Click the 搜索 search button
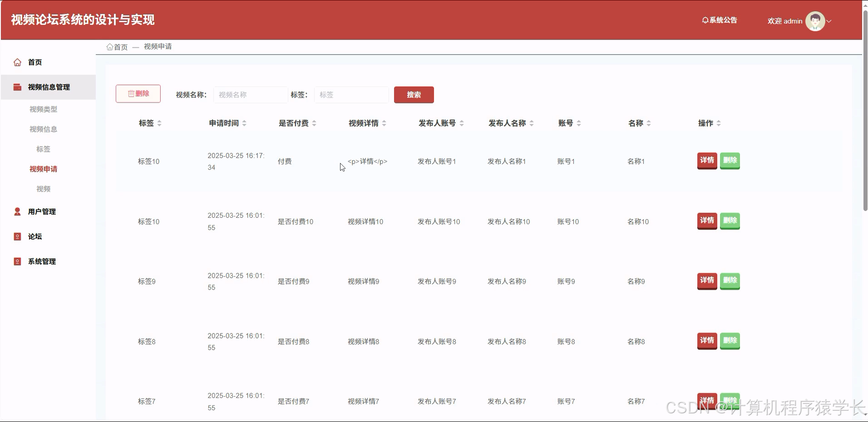The height and width of the screenshot is (422, 868). tap(413, 94)
